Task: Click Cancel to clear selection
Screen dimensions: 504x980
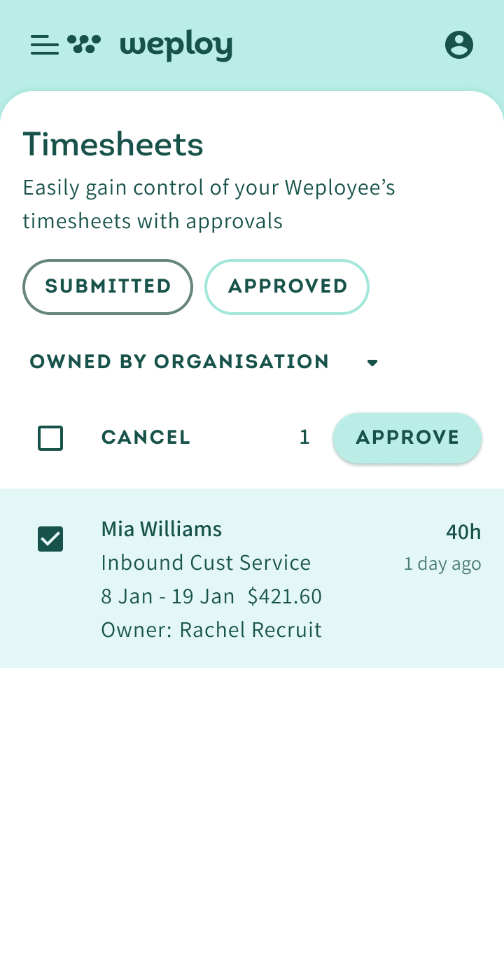Action: (146, 438)
